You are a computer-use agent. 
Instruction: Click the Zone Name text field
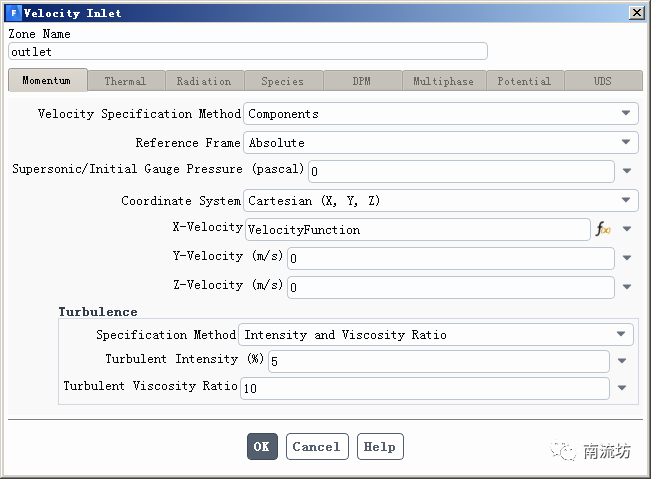click(247, 52)
